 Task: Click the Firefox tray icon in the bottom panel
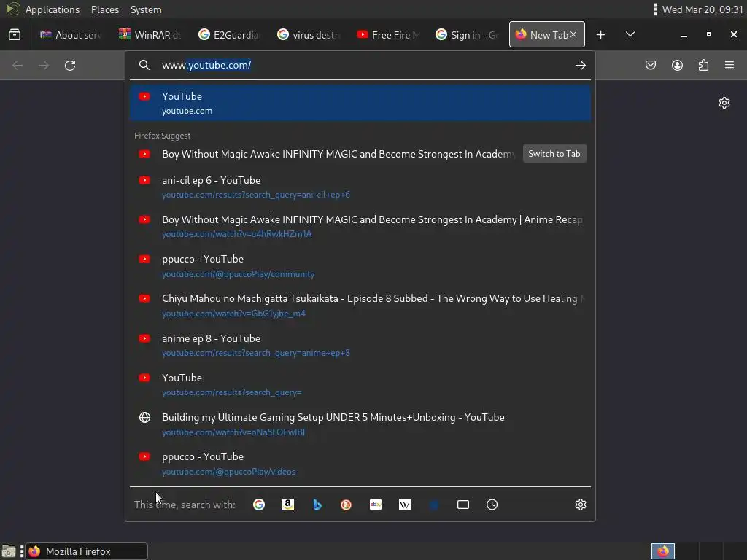tap(662, 551)
